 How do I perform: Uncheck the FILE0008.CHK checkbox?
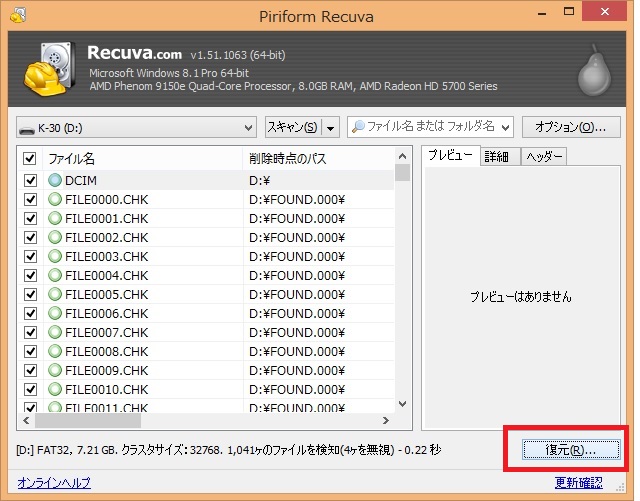30,352
